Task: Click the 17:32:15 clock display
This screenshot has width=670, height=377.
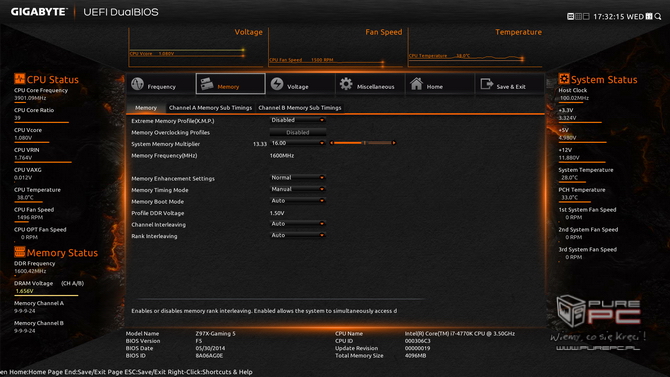Action: (x=609, y=17)
